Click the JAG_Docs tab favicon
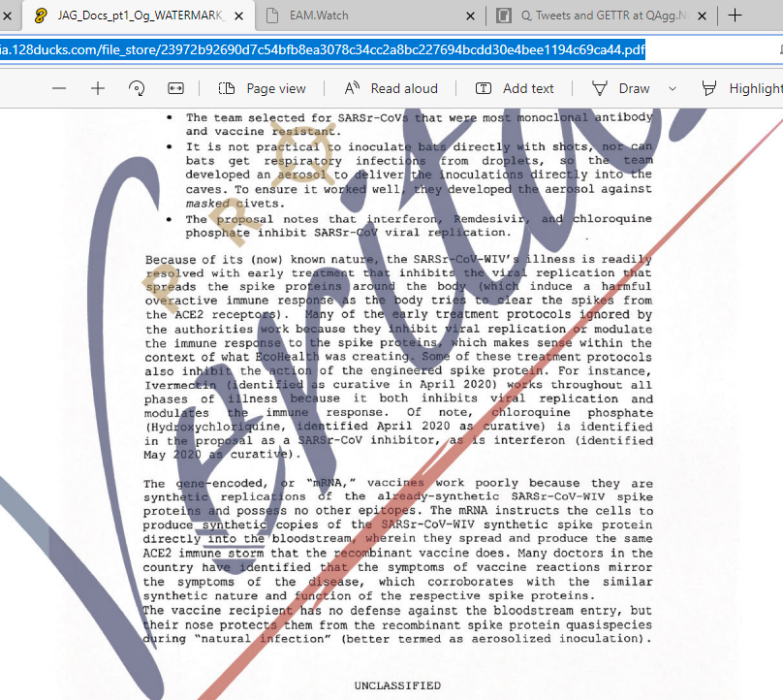 point(41,16)
